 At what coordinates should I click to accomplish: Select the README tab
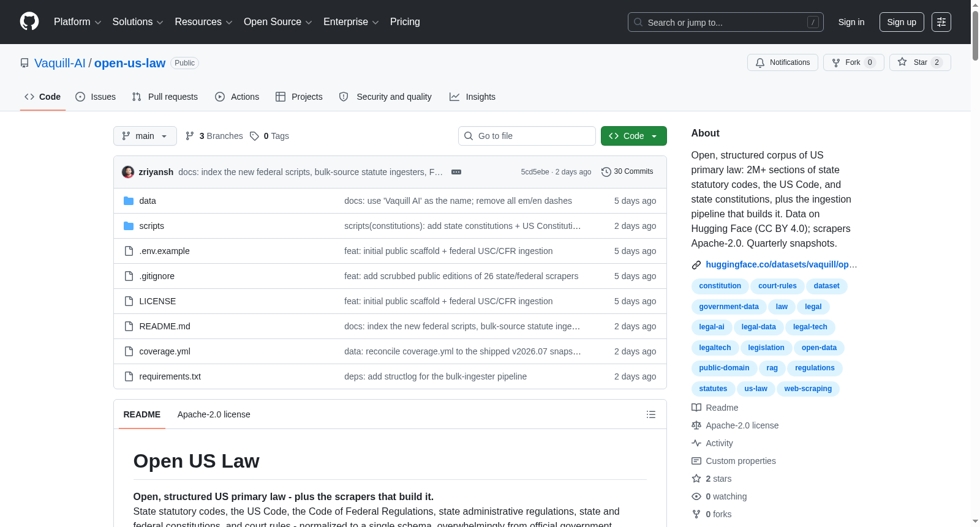pyautogui.click(x=142, y=414)
